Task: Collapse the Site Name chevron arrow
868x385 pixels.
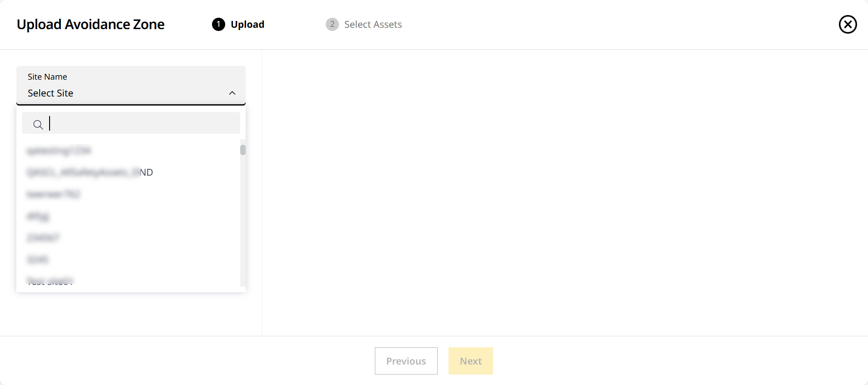Action: point(232,93)
